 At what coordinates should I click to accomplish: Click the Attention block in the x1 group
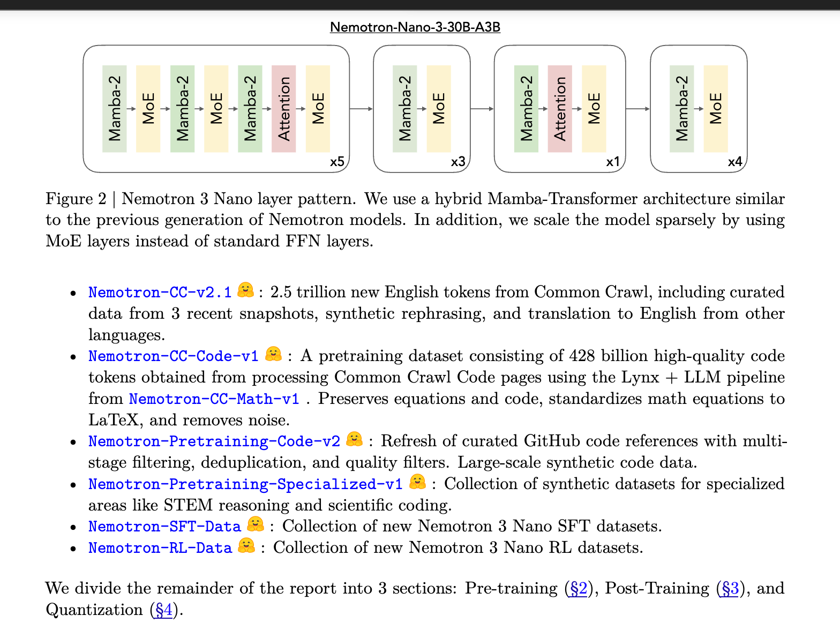[560, 109]
